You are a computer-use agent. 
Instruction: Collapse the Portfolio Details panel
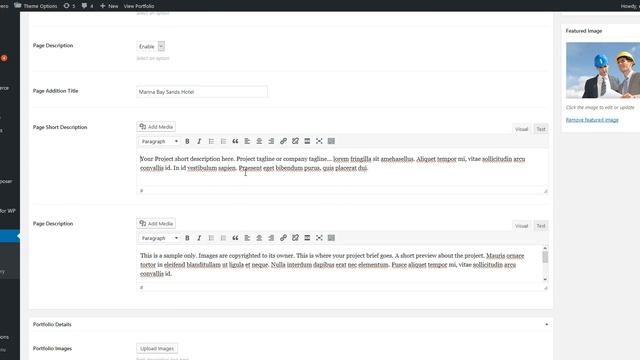point(547,324)
